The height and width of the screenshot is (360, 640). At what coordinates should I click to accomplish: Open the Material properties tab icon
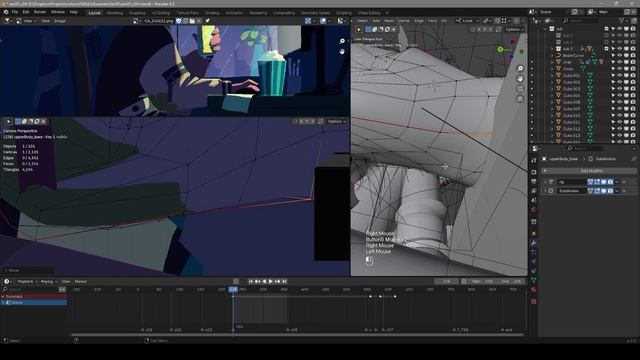(x=533, y=290)
